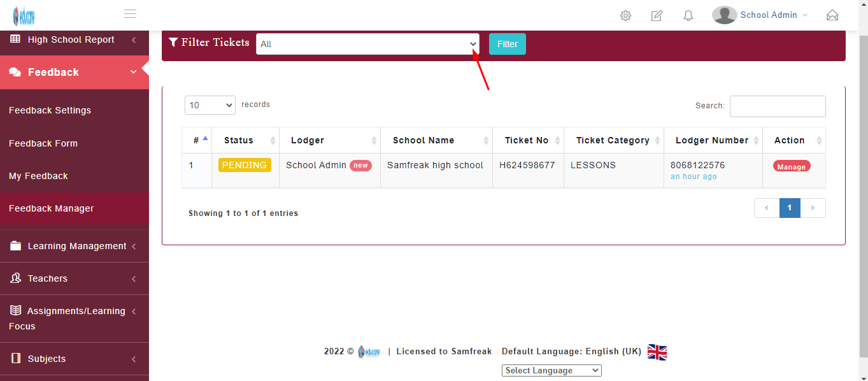Click the Teachers person icon
The width and height of the screenshot is (868, 381).
(15, 278)
